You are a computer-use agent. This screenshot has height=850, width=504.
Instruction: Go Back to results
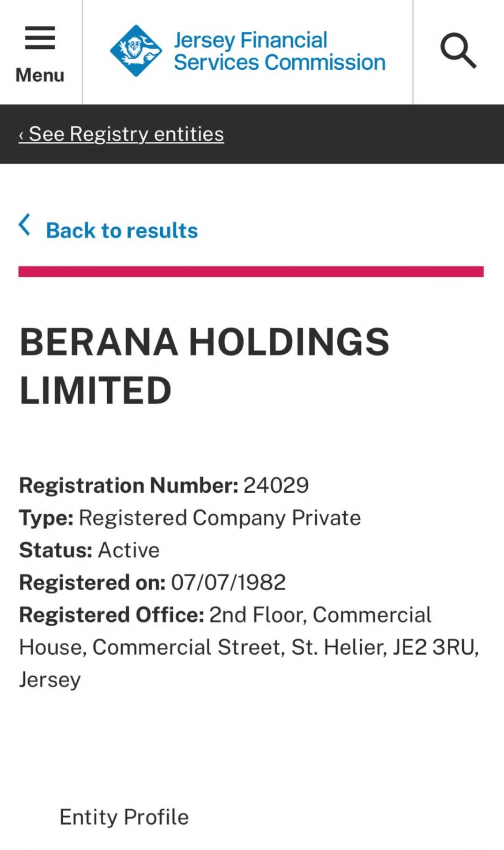coord(122,230)
